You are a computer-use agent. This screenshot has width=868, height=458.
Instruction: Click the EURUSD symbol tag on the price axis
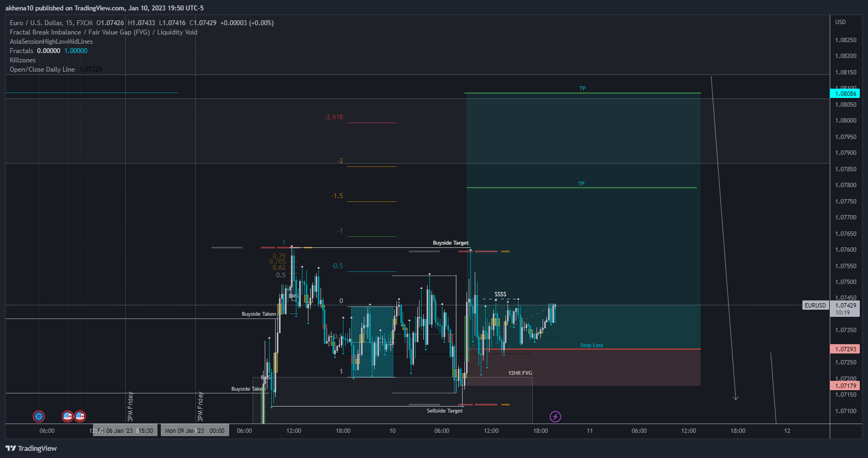(815, 305)
